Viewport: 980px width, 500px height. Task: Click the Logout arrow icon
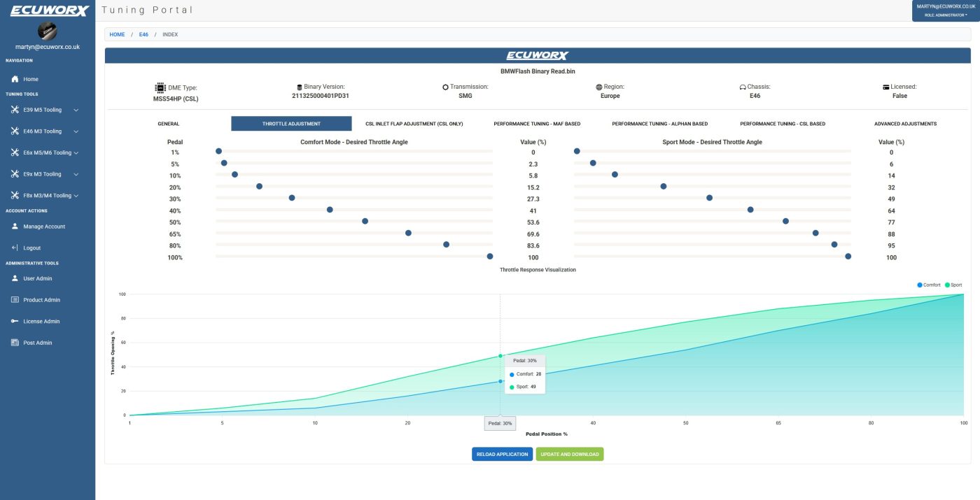click(15, 248)
